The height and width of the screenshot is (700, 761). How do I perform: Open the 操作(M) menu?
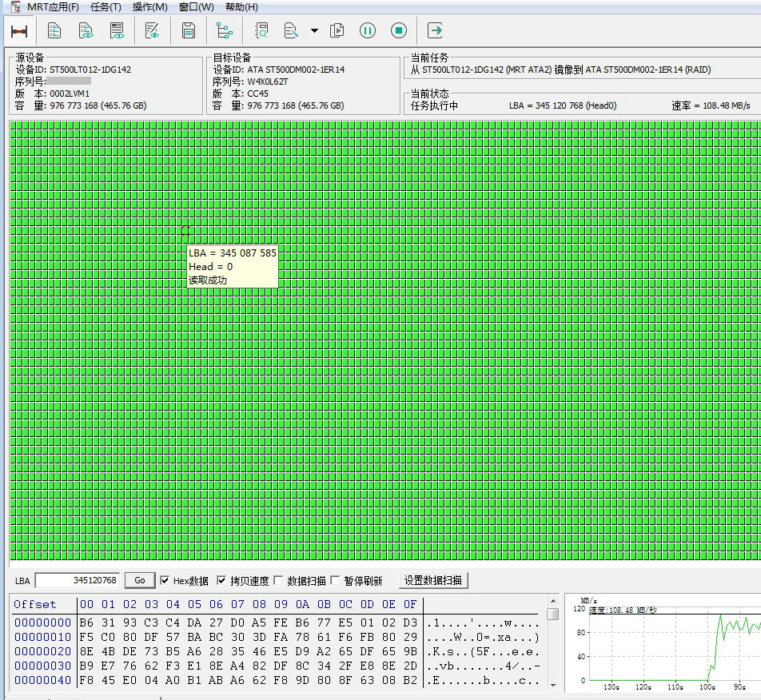[x=150, y=7]
